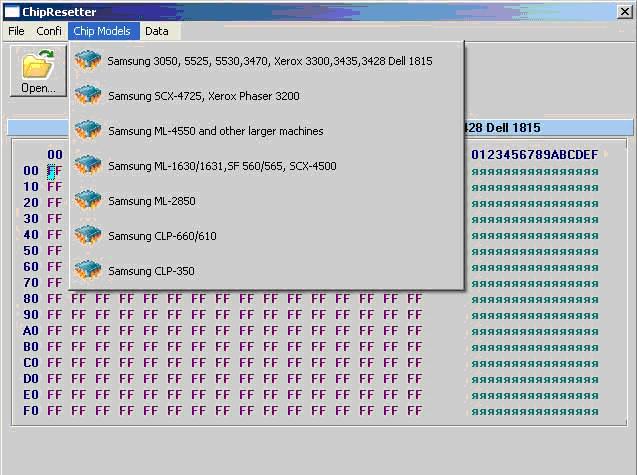Click chip icon beside Samsung ML-1630/1631

pyautogui.click(x=88, y=166)
